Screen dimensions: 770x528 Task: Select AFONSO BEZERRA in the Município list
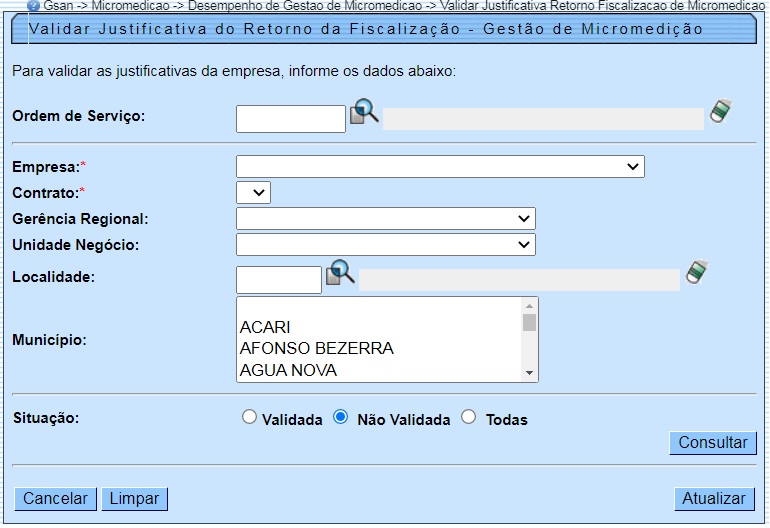point(381,348)
